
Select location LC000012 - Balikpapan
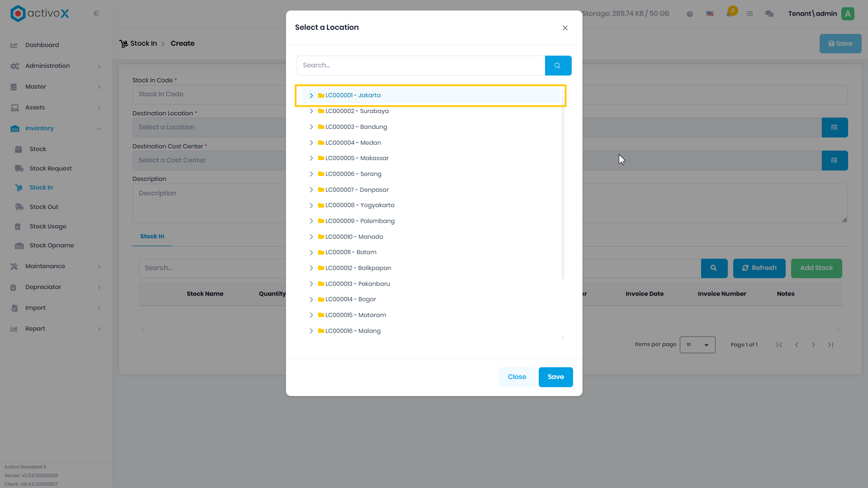point(358,268)
